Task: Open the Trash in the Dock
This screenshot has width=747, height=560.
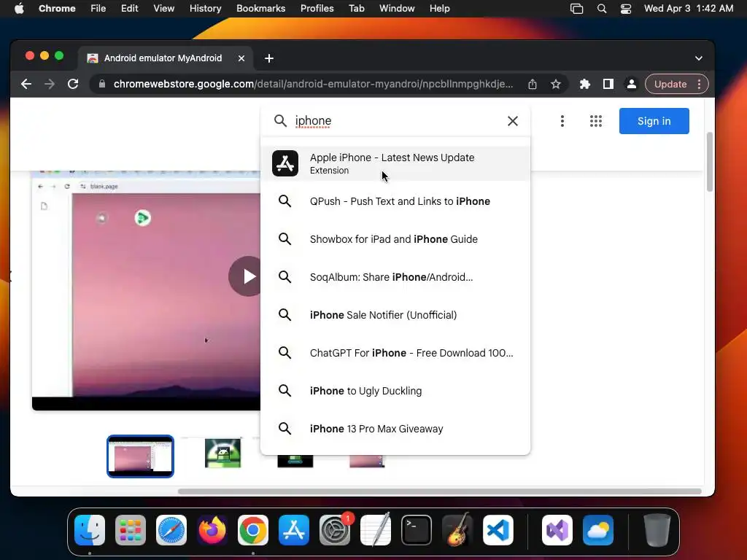Action: [x=657, y=530]
